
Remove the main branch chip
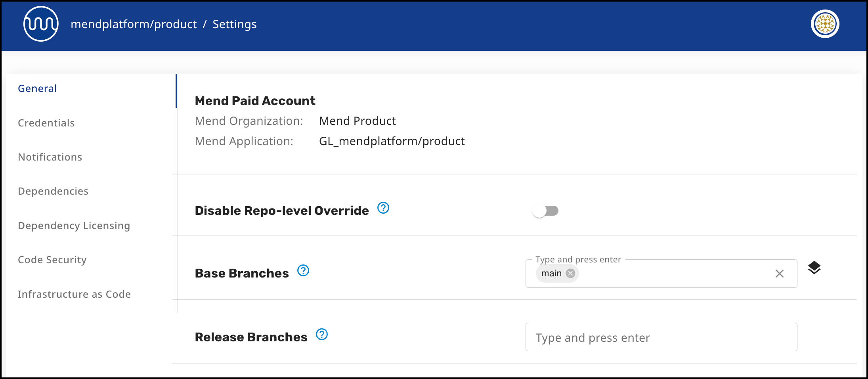pyautogui.click(x=570, y=273)
